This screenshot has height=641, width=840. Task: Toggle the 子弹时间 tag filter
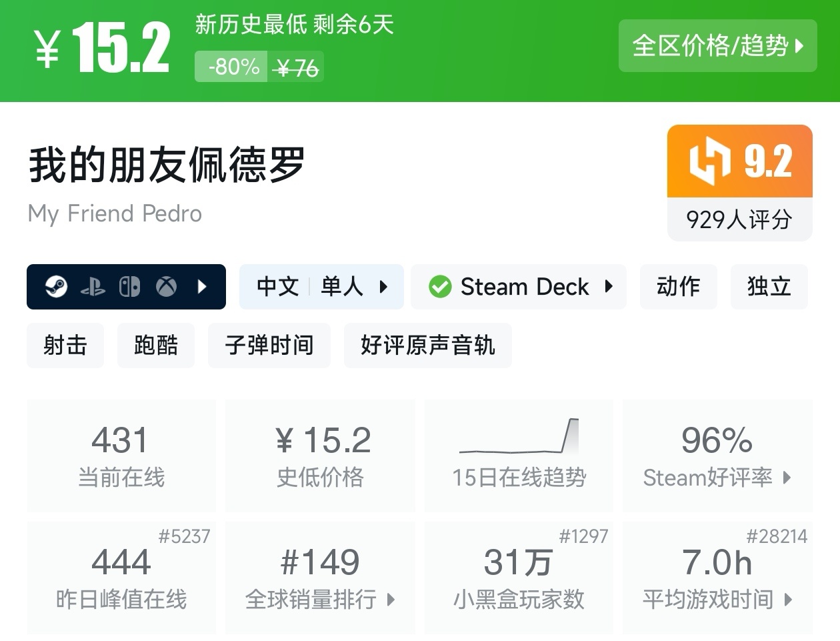coord(269,346)
